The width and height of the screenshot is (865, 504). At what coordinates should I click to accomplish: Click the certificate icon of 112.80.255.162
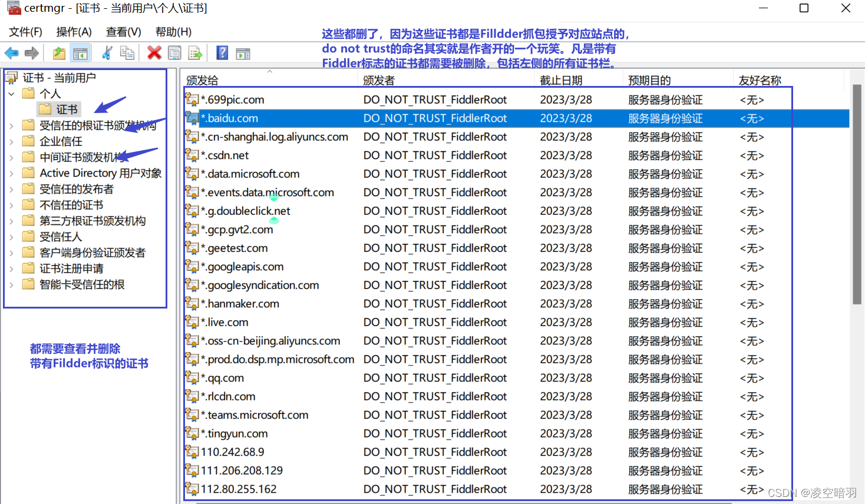click(x=192, y=489)
